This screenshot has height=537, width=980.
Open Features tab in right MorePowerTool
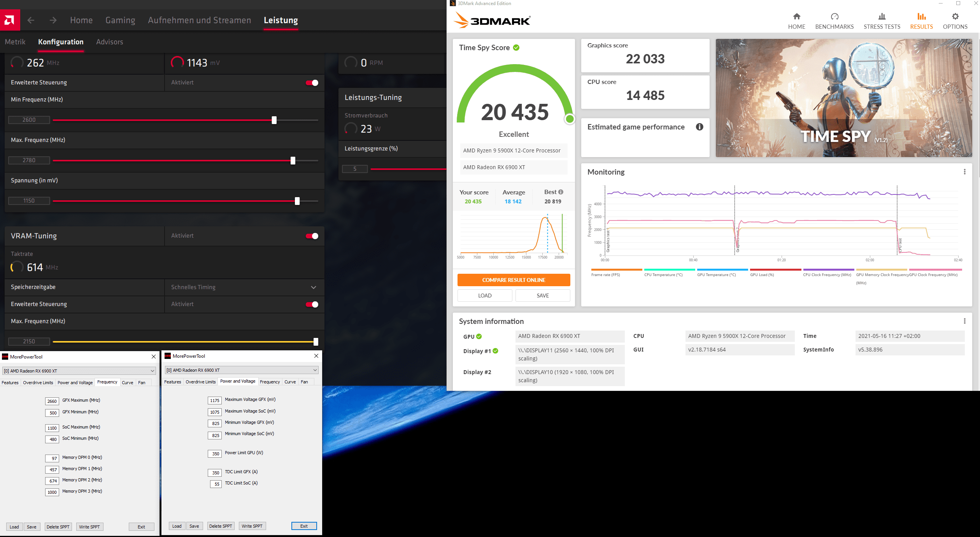click(173, 382)
